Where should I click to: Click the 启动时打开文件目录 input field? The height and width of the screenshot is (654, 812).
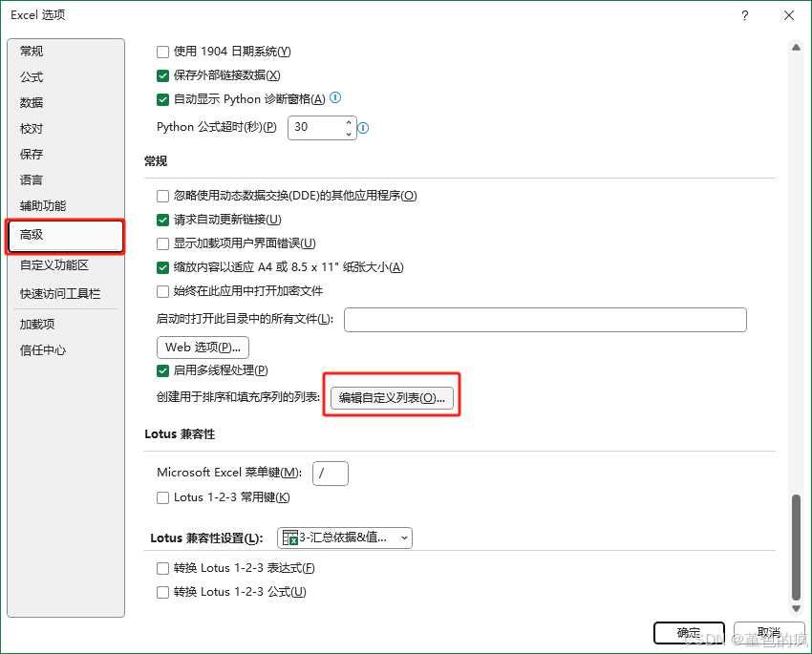(545, 320)
